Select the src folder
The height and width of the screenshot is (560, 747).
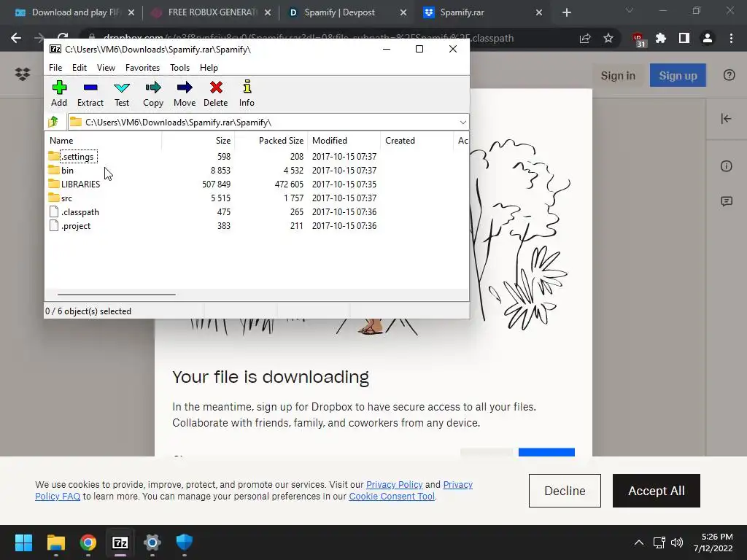click(x=60, y=198)
